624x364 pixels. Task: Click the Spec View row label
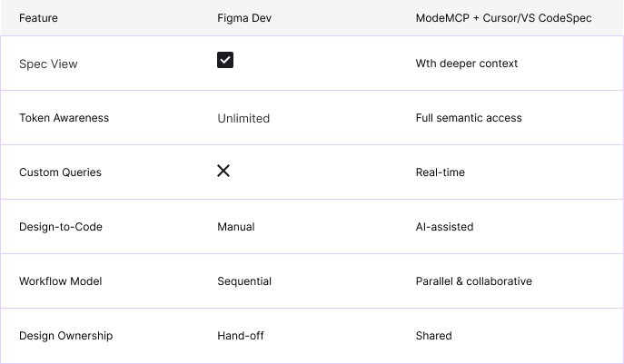(x=48, y=64)
